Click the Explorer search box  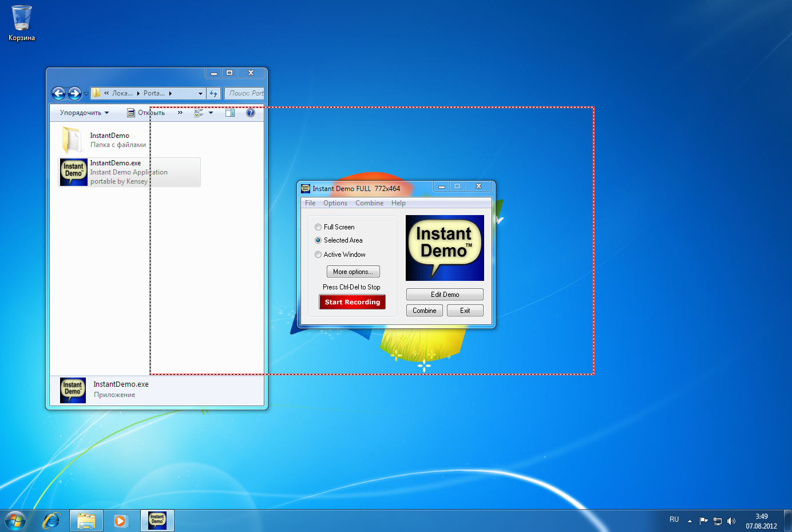pyautogui.click(x=244, y=93)
